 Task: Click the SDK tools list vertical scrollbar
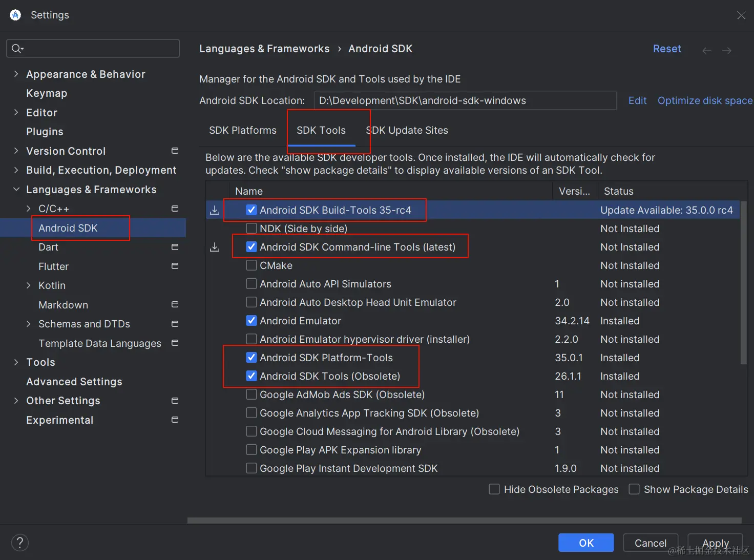coord(744,282)
